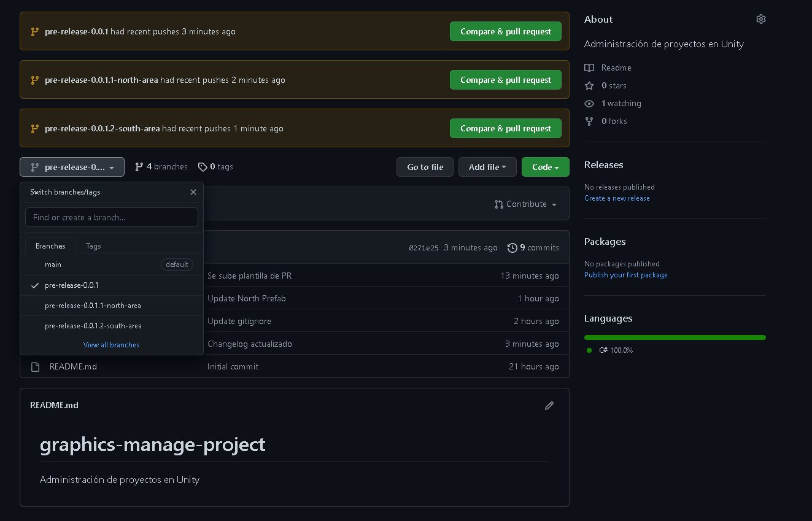Click the pencil icon to edit README
Viewport: 812px width, 521px height.
pyautogui.click(x=549, y=406)
